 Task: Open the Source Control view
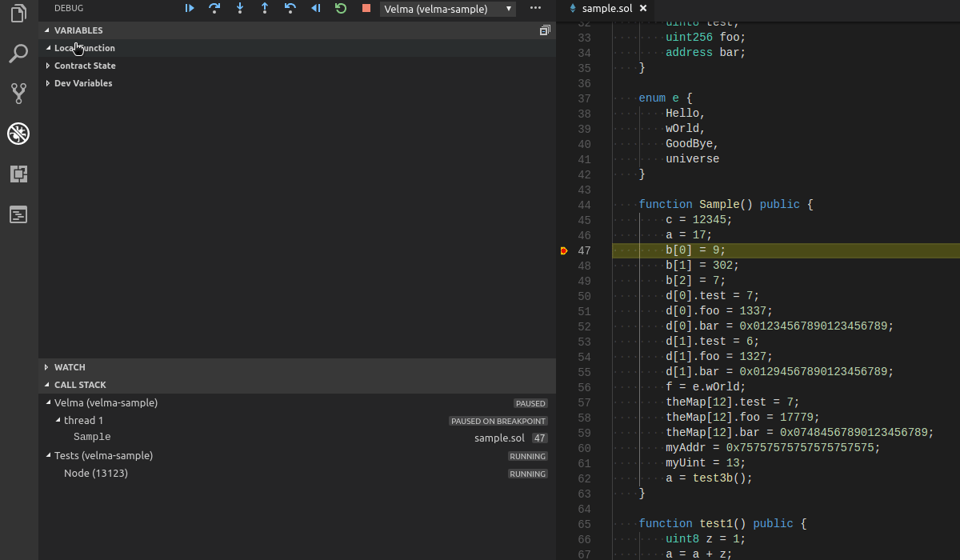(x=18, y=94)
